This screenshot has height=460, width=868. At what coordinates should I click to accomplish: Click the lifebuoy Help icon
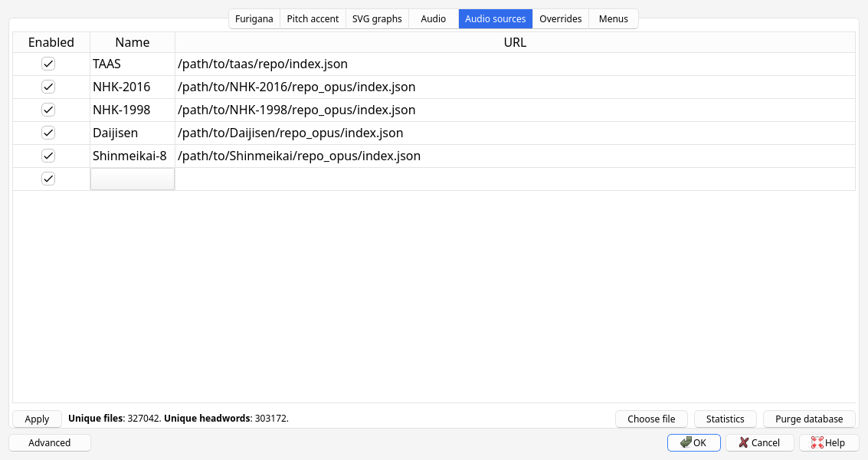[x=817, y=442]
